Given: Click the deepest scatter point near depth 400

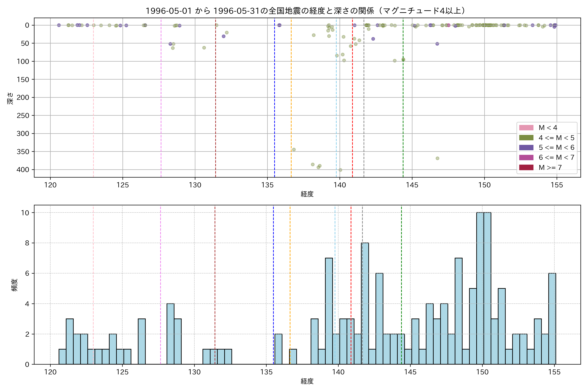Looking at the screenshot, I should pyautogui.click(x=340, y=170).
